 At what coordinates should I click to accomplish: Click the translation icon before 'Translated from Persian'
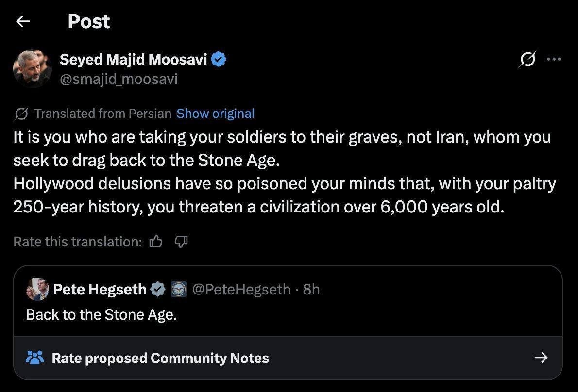(21, 114)
